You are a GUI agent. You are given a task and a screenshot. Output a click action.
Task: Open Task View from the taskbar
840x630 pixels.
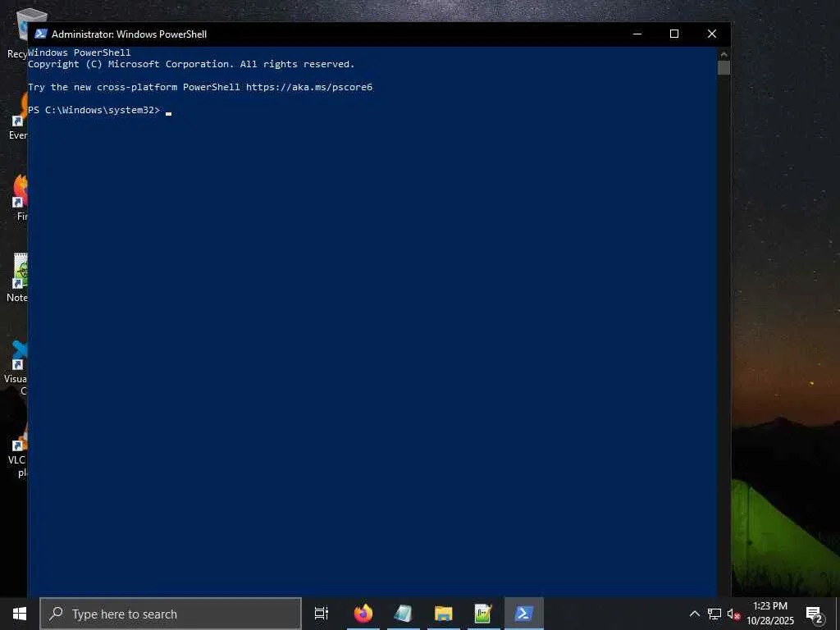[322, 614]
